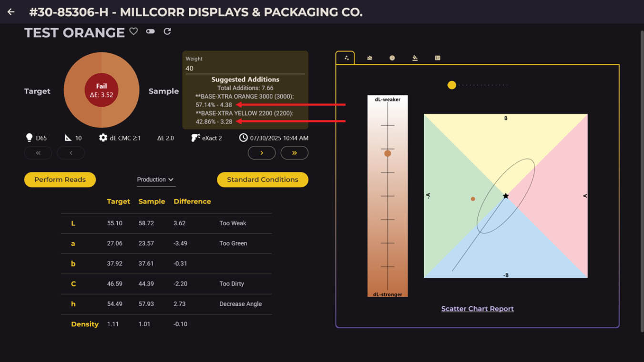The width and height of the screenshot is (644, 362).
Task: Click the clock timestamp icon
Action: pyautogui.click(x=243, y=138)
